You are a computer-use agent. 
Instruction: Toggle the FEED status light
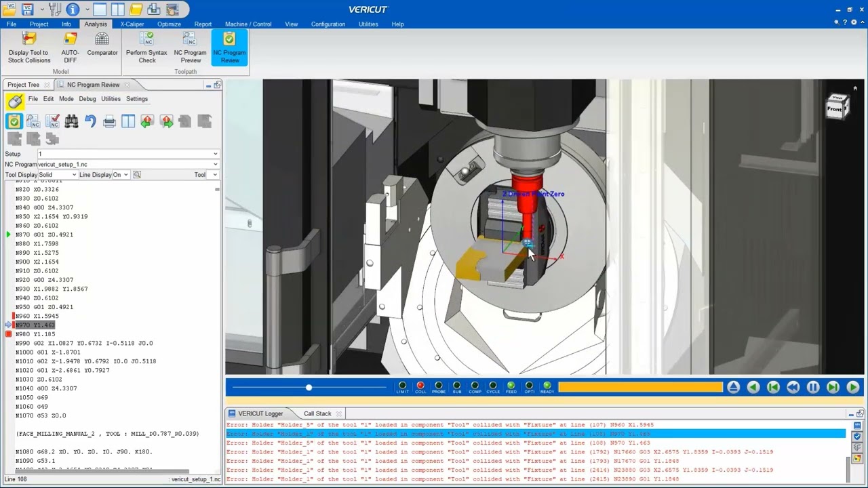(x=511, y=387)
